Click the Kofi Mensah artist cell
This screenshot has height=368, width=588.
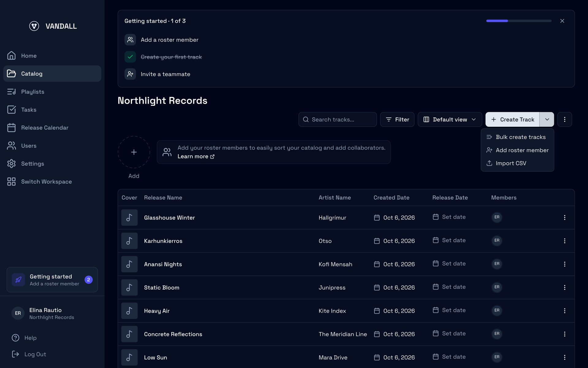tap(335, 264)
